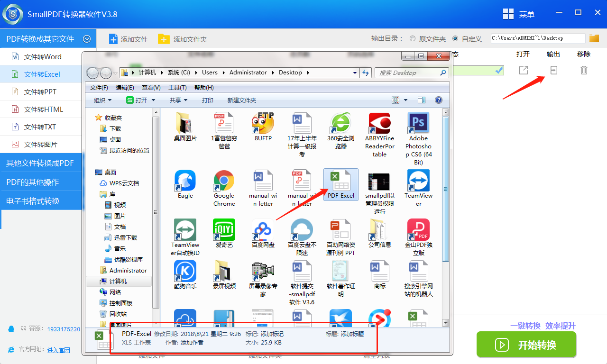This screenshot has width=607, height=364.
Task: Click 新建文件夹 in Explorer toolbar
Action: [242, 100]
